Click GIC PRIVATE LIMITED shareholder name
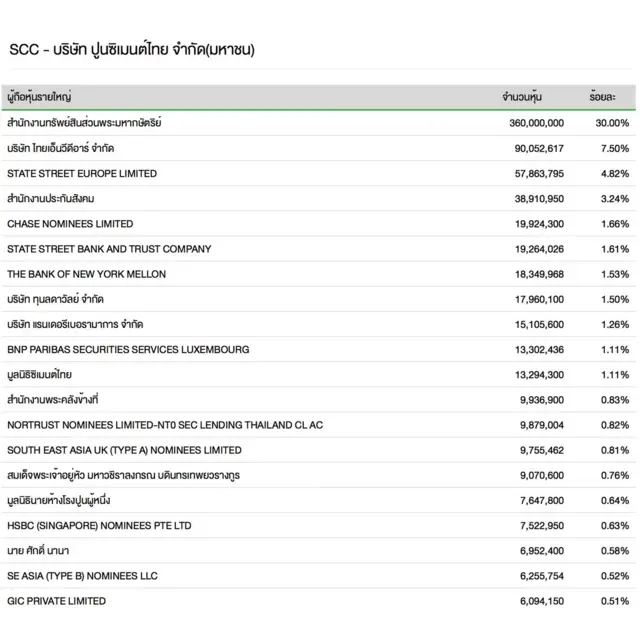 (56, 601)
